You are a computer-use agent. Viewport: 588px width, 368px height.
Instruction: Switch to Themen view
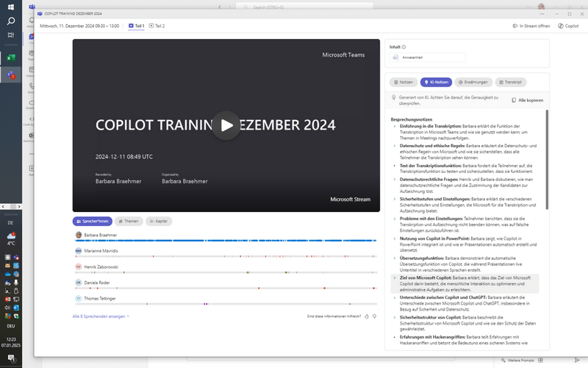129,221
